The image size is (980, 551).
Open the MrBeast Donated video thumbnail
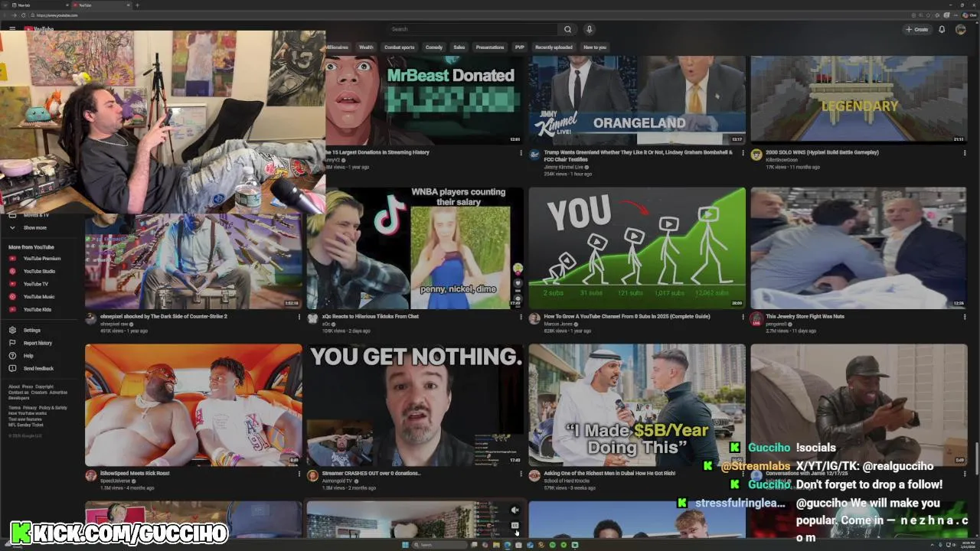pyautogui.click(x=424, y=99)
